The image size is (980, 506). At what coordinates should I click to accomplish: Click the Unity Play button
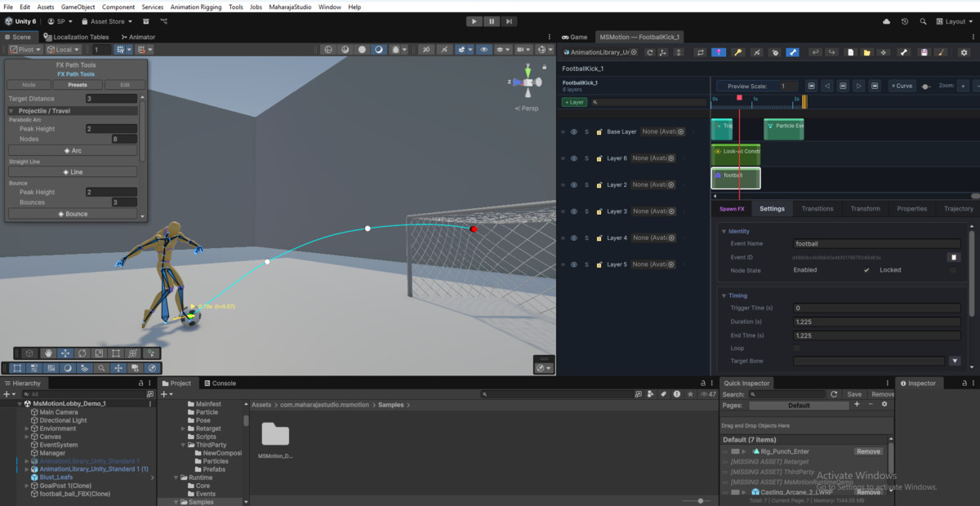click(474, 21)
